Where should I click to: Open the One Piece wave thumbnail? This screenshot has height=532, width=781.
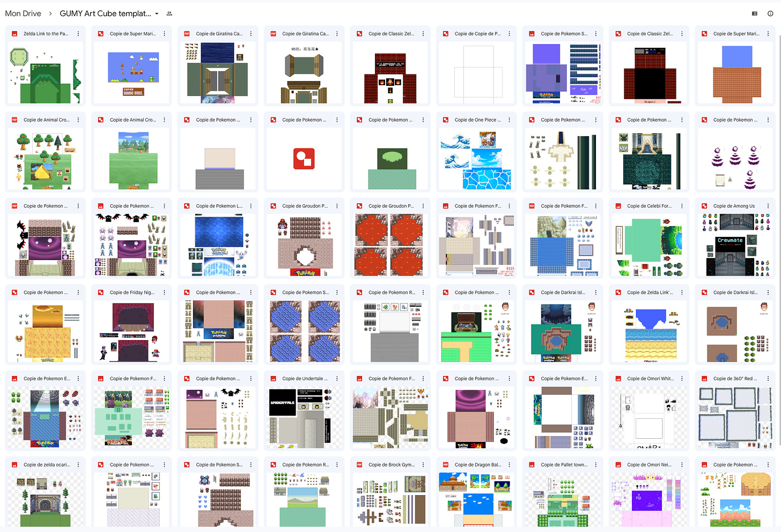(x=477, y=160)
